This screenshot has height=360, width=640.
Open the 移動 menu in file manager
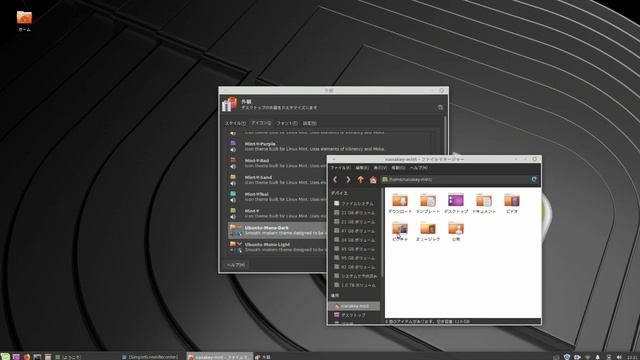398,168
